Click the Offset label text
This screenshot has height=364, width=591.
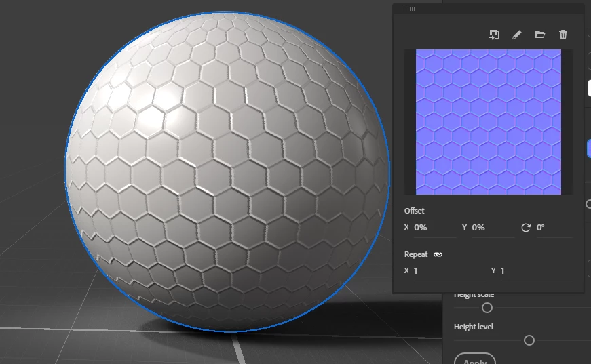coord(414,211)
